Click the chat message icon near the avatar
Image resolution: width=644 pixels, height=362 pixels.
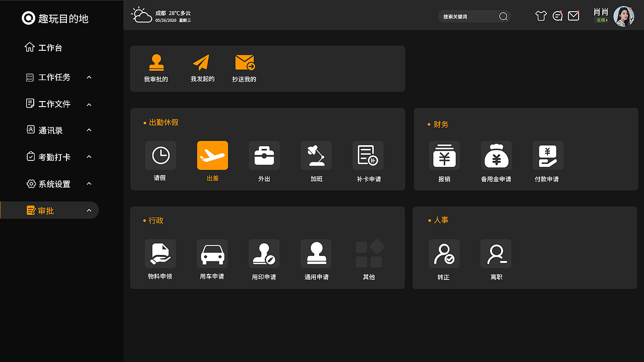tap(557, 16)
